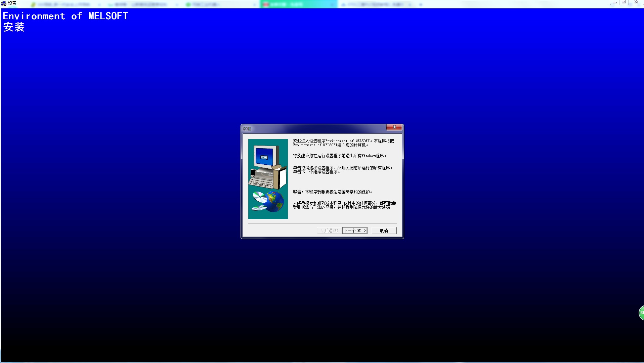Click the paragraph starting "欢迎进入设置程序"
The height and width of the screenshot is (363, 644).
pos(343,143)
